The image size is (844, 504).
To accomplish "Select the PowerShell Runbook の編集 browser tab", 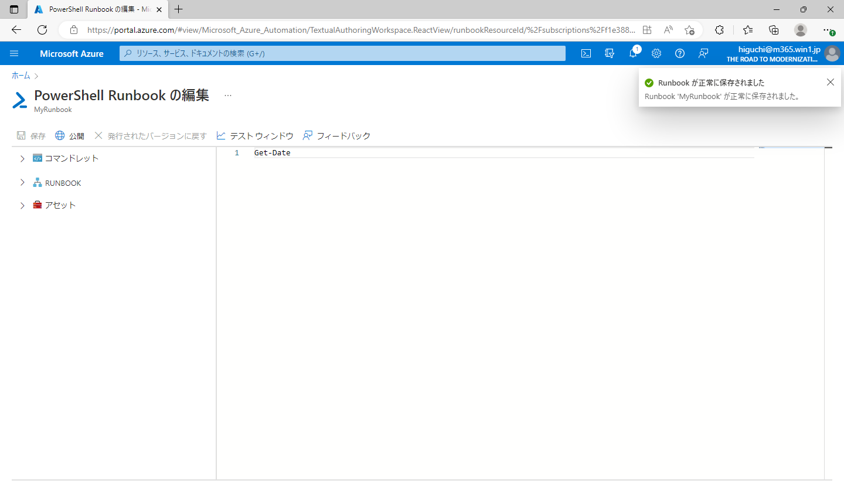I will (98, 9).
